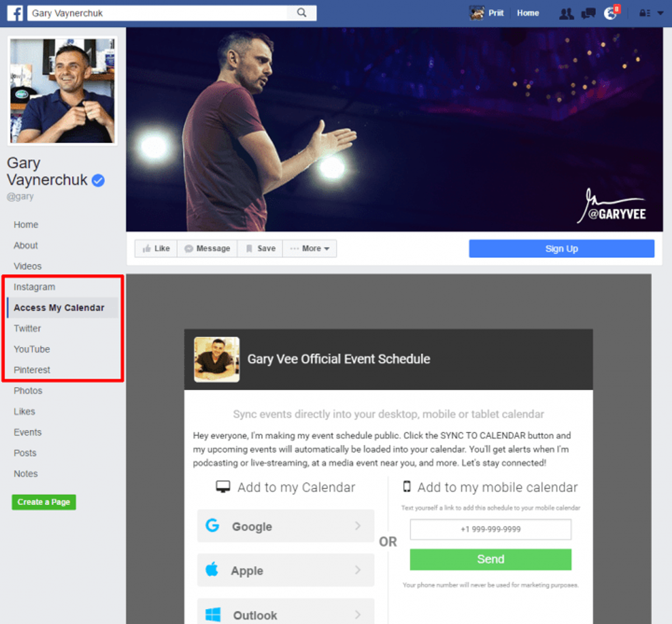The image size is (672, 624).
Task: Open the messages chat icon
Action: point(588,14)
